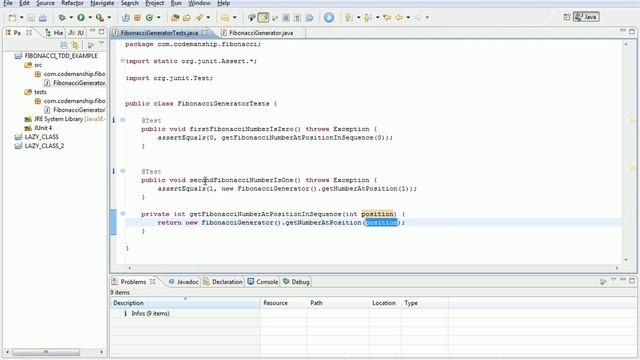The width and height of the screenshot is (640, 360).
Task: Click the info marker beside first @Test
Action: 113,120
